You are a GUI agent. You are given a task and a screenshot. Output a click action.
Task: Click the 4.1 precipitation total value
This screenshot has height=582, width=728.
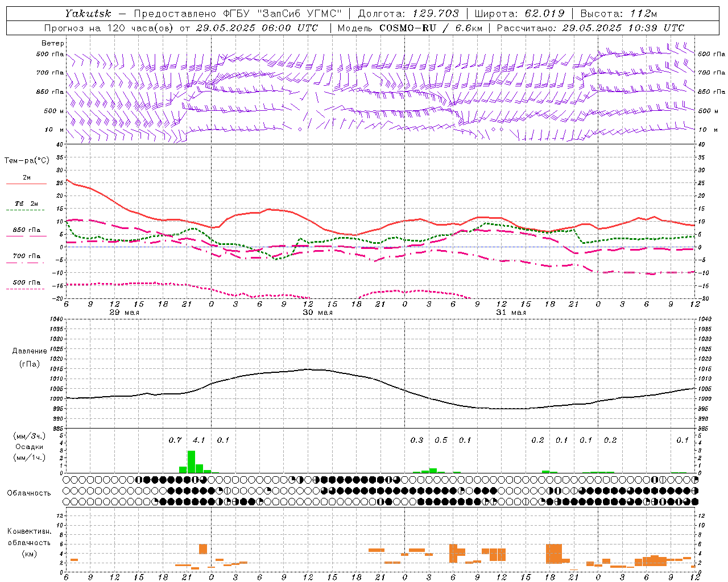point(199,440)
